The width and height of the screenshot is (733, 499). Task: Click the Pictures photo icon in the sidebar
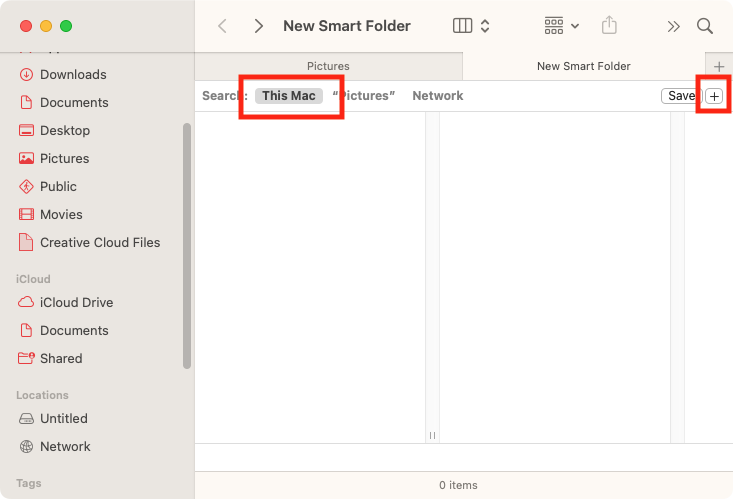(26, 159)
